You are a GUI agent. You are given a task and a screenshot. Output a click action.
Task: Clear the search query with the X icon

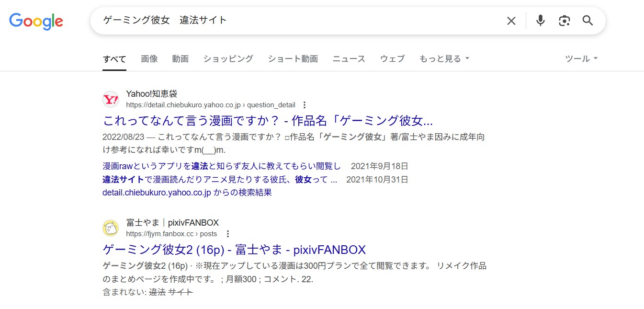coord(511,21)
